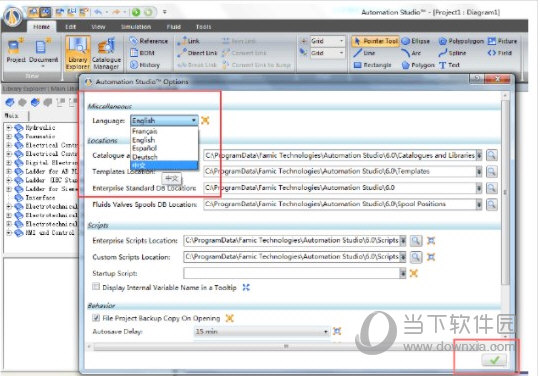
Task: Confirm options with the green checkmark button
Action: pyautogui.click(x=494, y=360)
